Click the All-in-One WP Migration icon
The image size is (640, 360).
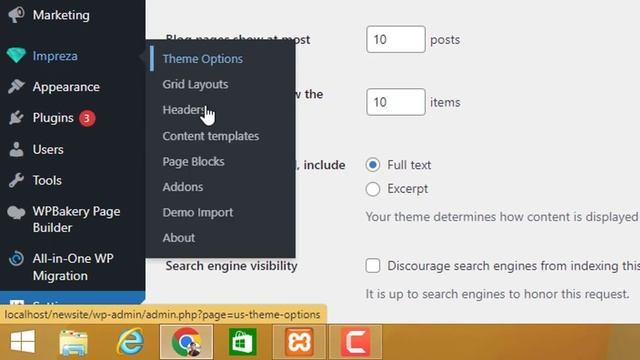click(x=16, y=259)
